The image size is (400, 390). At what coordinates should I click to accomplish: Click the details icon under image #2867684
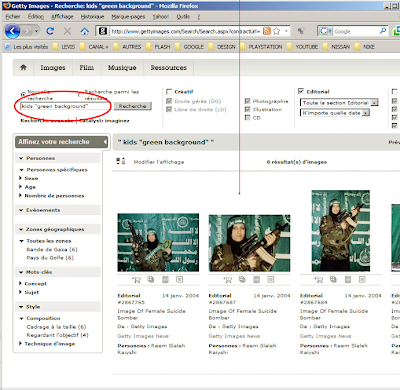(x=362, y=279)
